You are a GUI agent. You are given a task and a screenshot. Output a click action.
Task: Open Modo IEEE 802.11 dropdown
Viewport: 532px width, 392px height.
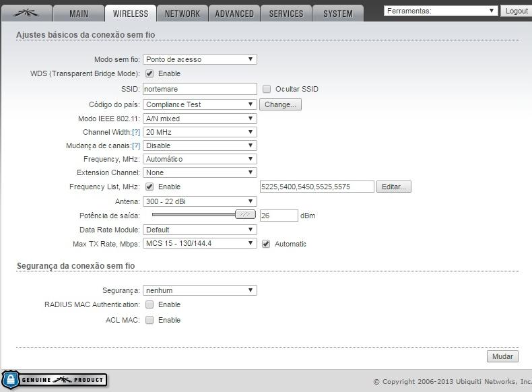[200, 119]
